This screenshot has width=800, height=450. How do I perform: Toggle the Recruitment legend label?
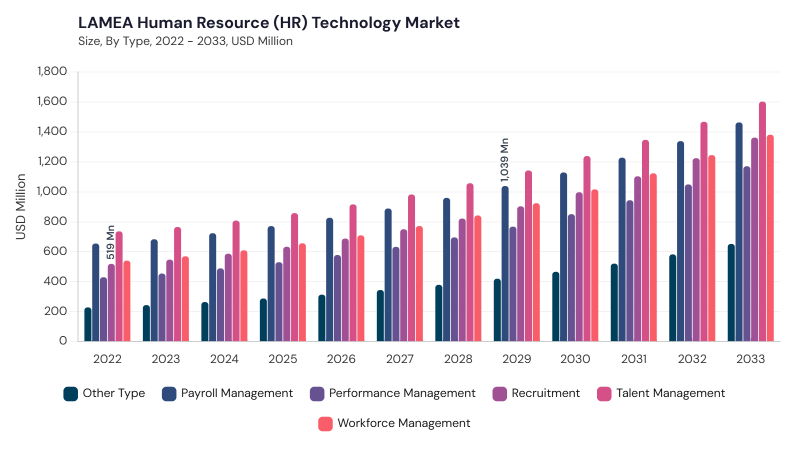546,393
